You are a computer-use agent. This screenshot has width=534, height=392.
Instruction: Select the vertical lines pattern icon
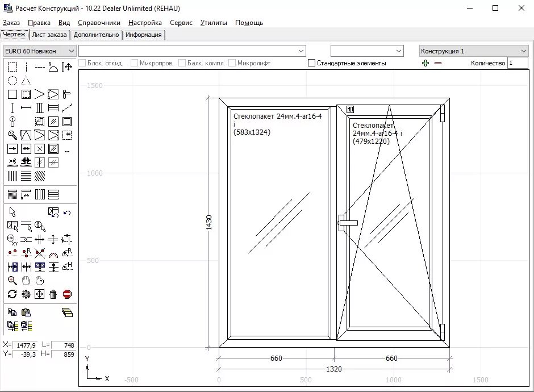12,176
